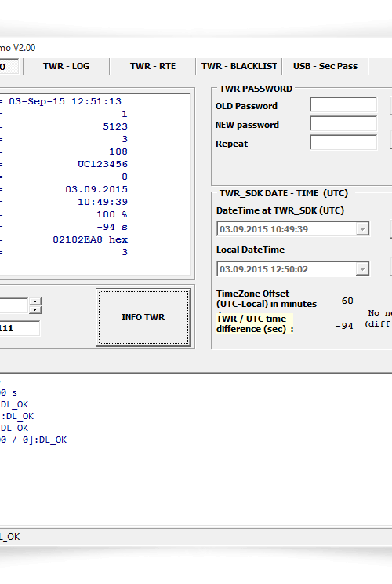Open the DateTime at TWR_SDK dropdown arrow

362,229
